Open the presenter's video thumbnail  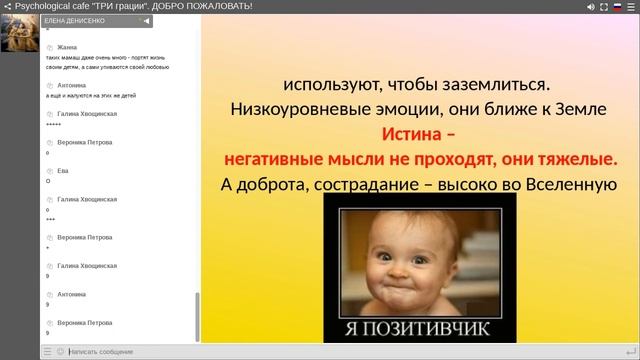tap(20, 33)
